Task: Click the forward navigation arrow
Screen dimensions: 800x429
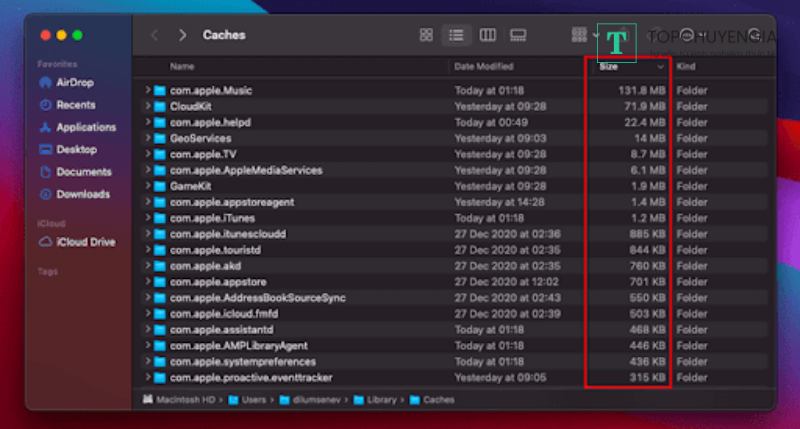Action: pyautogui.click(x=182, y=35)
